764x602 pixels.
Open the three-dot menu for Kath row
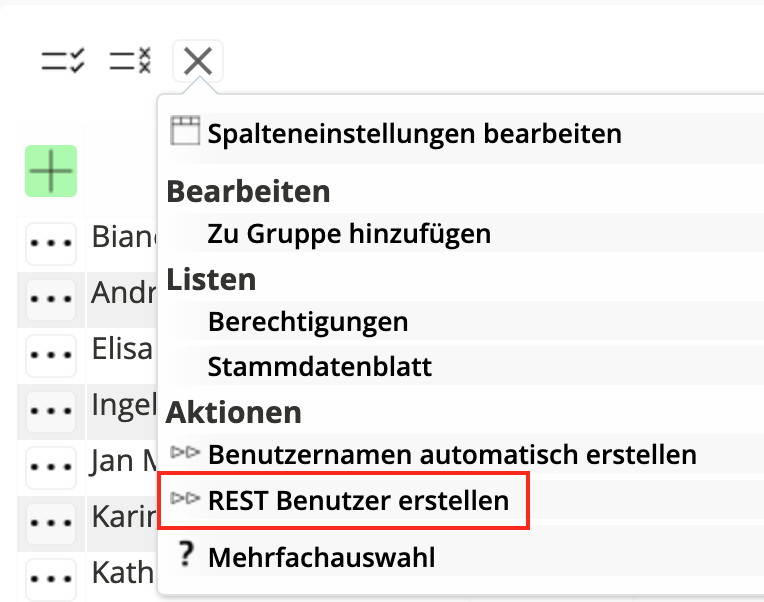pos(51,578)
